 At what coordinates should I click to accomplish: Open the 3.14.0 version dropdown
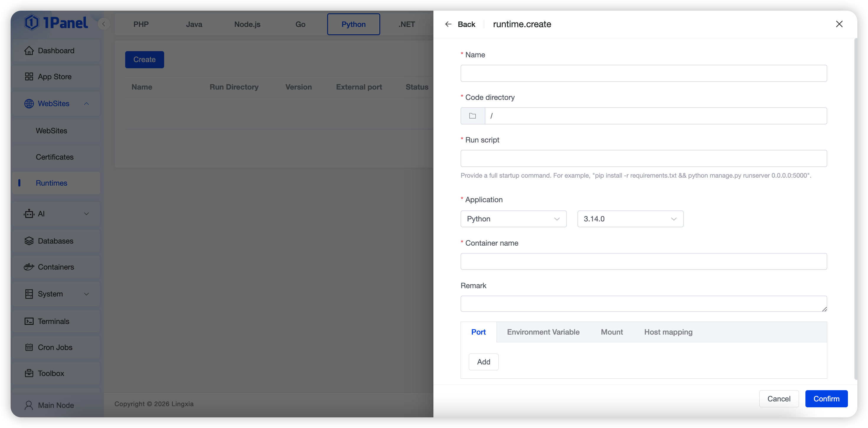tap(630, 219)
